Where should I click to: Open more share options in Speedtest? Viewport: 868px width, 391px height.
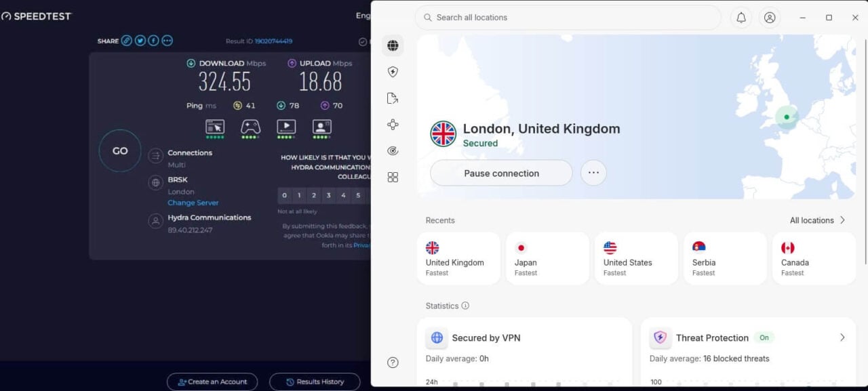click(x=167, y=41)
